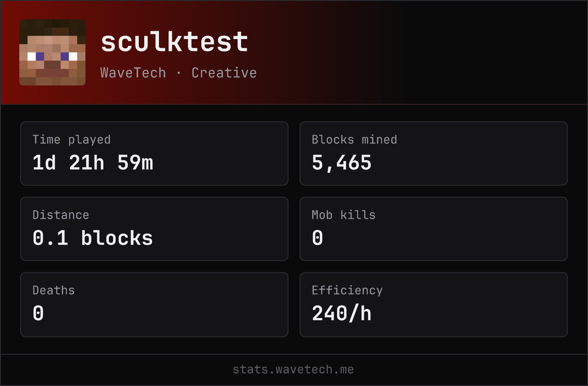Click the 0.1 blocks distance value
Viewport: 588px width, 386px height.
click(x=93, y=238)
